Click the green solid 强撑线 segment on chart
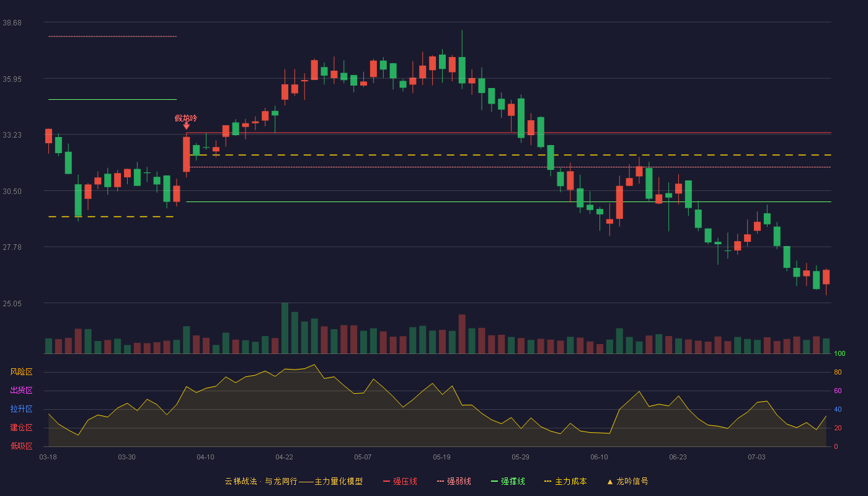Image resolution: width=868 pixels, height=496 pixels. (112, 99)
